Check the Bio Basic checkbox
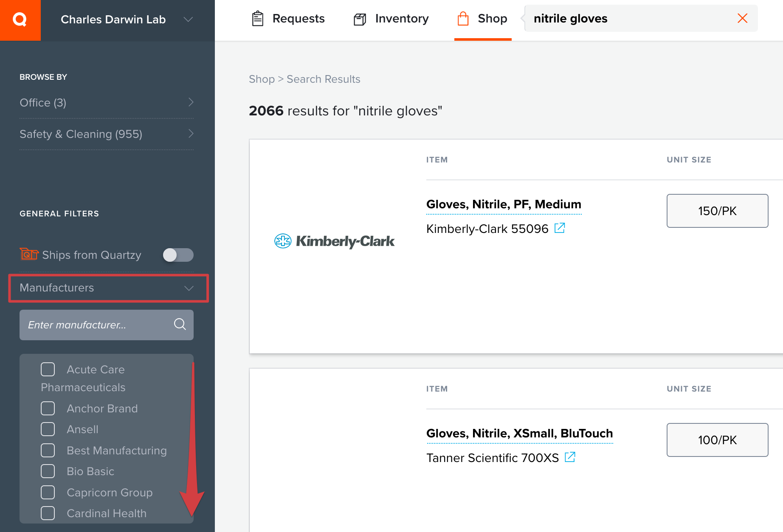 pyautogui.click(x=48, y=471)
